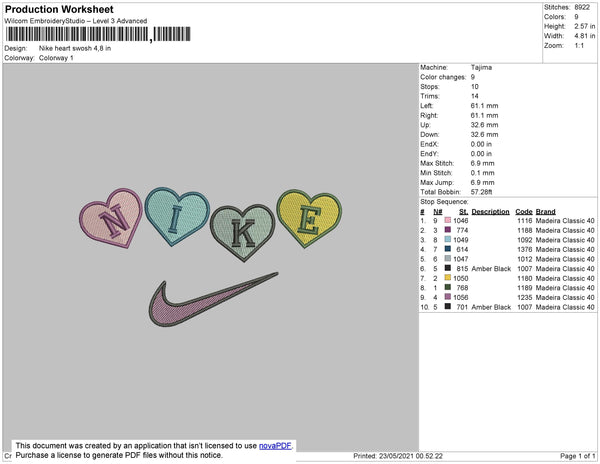Click the dark blue swatch for stitch 614
Screen dimensions: 600x464
tap(447, 249)
